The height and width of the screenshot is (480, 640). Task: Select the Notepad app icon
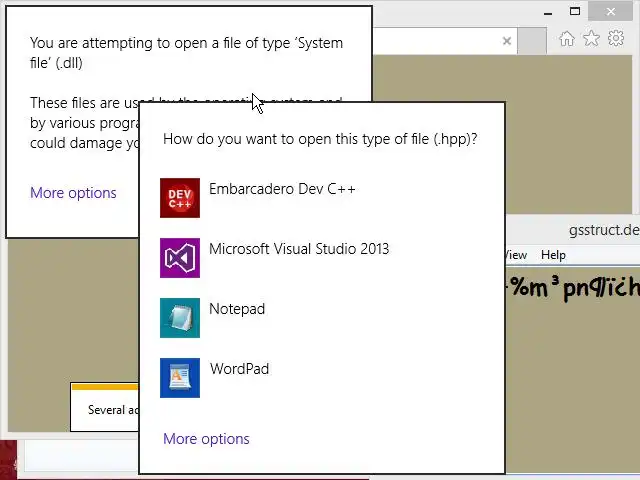click(180, 318)
